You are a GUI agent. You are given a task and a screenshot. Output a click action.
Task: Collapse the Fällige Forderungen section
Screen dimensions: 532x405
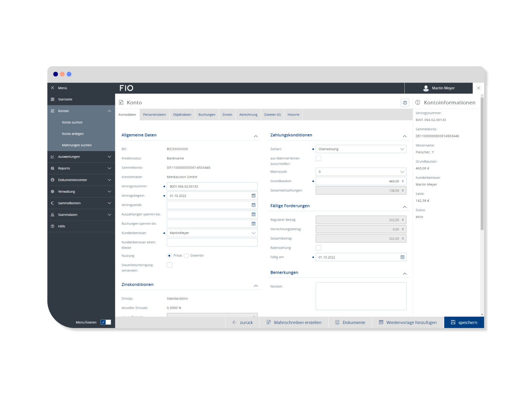point(405,207)
